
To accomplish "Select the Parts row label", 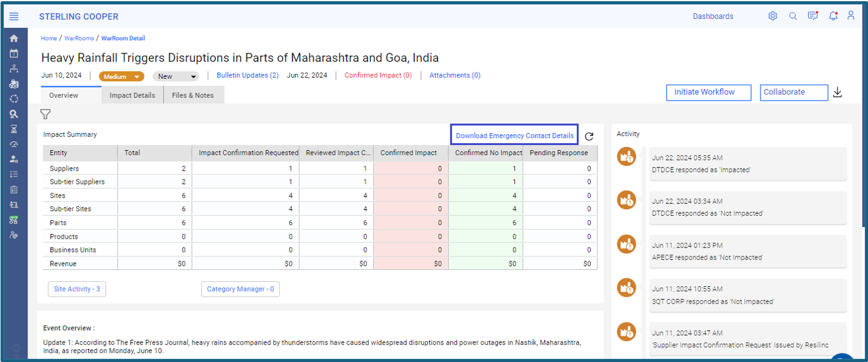I will (58, 223).
